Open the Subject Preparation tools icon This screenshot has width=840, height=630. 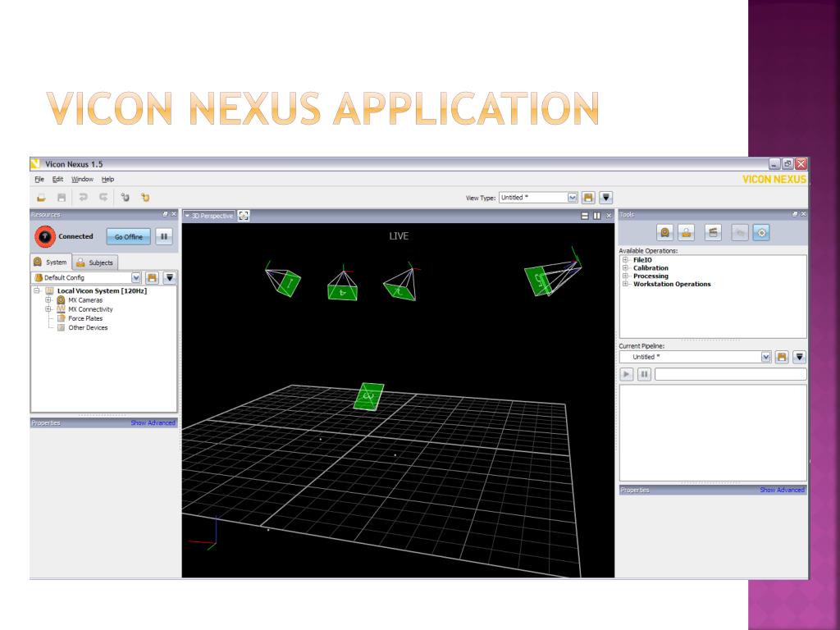[x=687, y=232]
